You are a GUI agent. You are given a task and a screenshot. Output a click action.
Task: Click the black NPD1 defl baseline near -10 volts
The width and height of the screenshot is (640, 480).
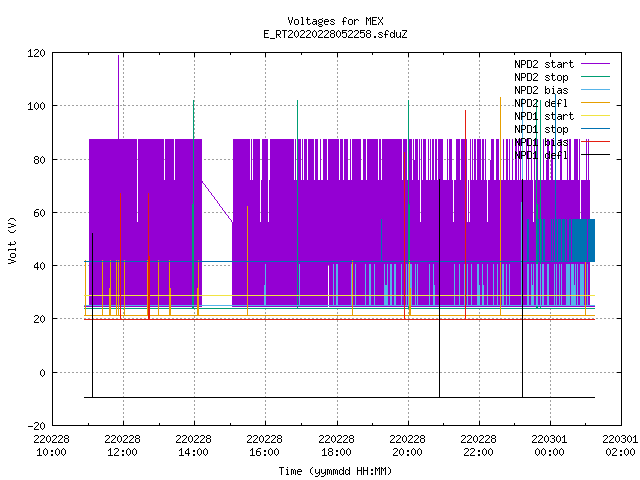[x=340, y=397]
